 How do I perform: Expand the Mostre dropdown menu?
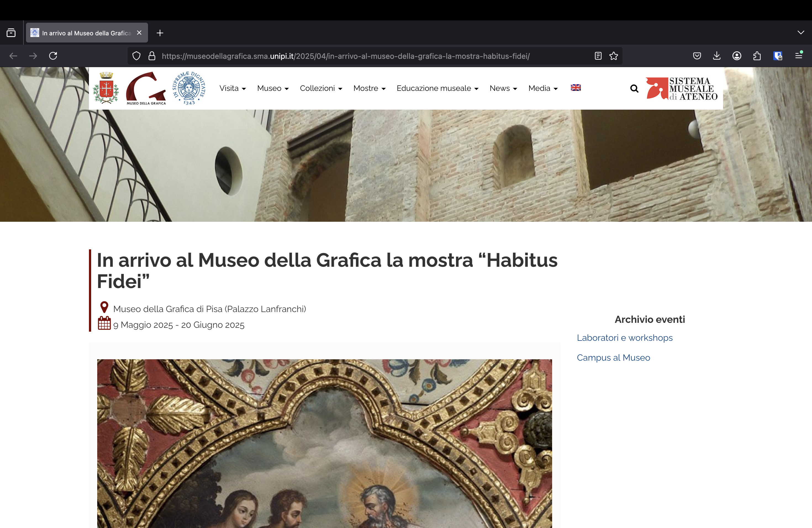tap(370, 88)
